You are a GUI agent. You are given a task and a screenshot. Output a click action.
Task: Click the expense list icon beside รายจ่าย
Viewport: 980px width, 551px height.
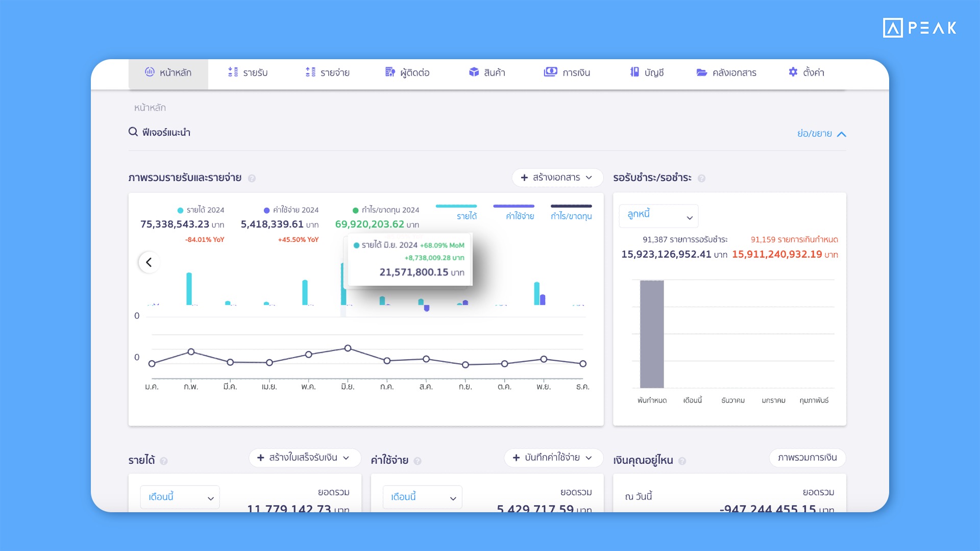(x=310, y=72)
